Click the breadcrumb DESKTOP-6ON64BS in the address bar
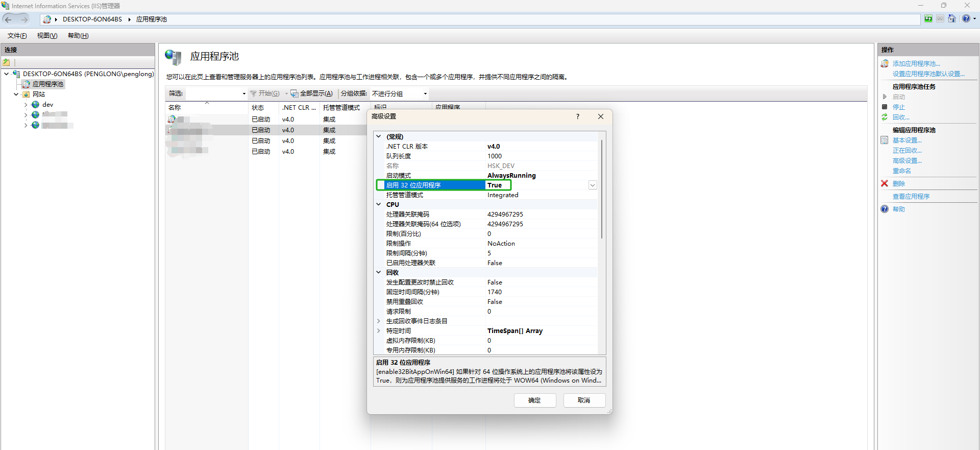Viewport: 980px width, 450px height. 92,19
